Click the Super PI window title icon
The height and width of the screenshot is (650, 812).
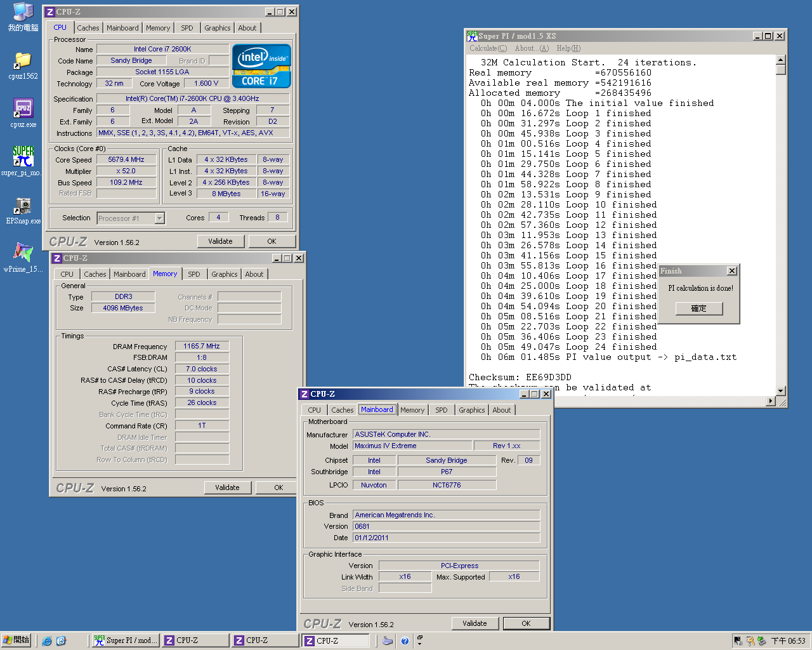[472, 36]
